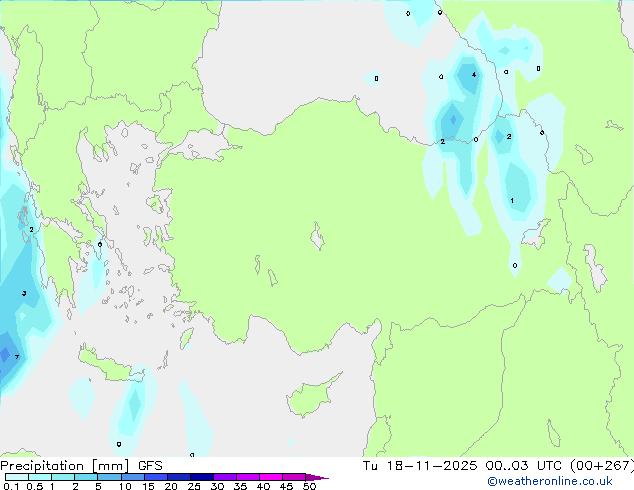Select the violet swatch between 30 and 35
634x490 pixels.
(224, 477)
